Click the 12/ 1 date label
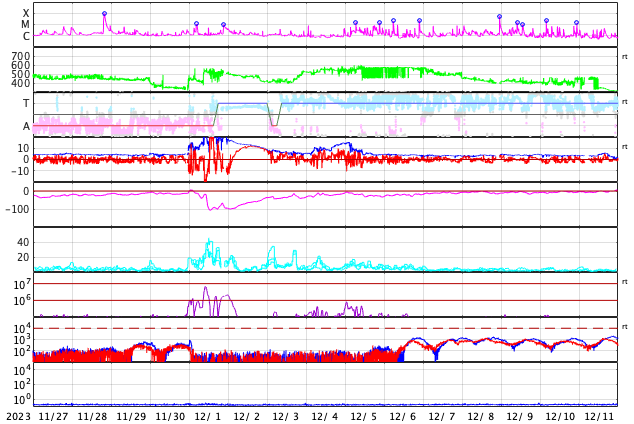The height and width of the screenshot is (424, 634). [x=208, y=417]
